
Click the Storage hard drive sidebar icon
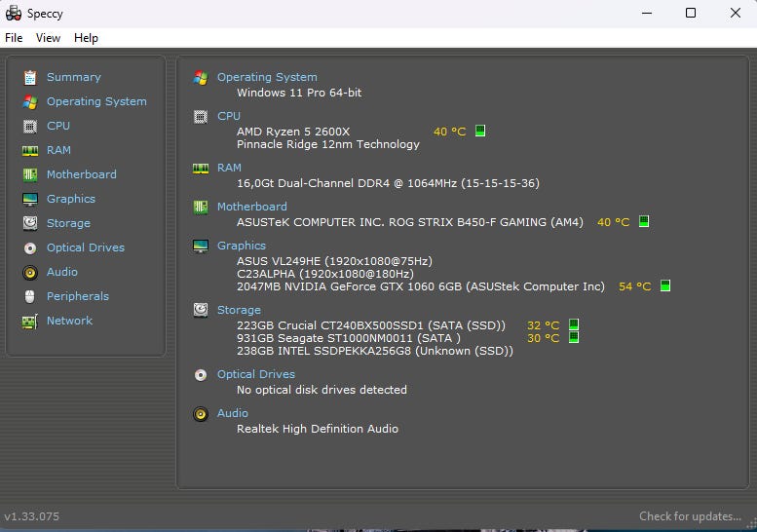coord(30,223)
